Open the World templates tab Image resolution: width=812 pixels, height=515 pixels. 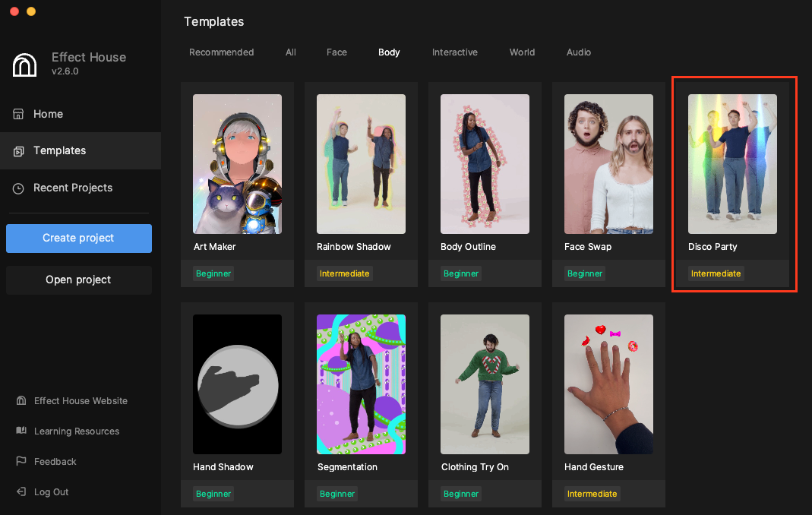(522, 52)
